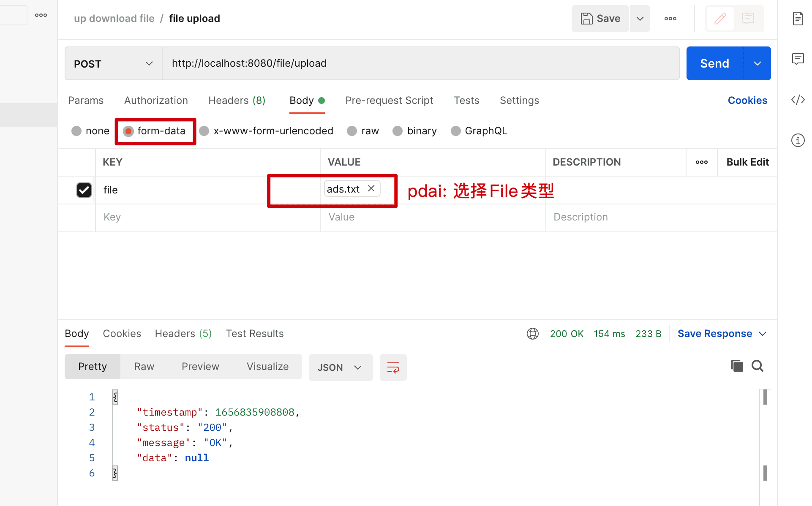Open the POST method dropdown

[113, 64]
